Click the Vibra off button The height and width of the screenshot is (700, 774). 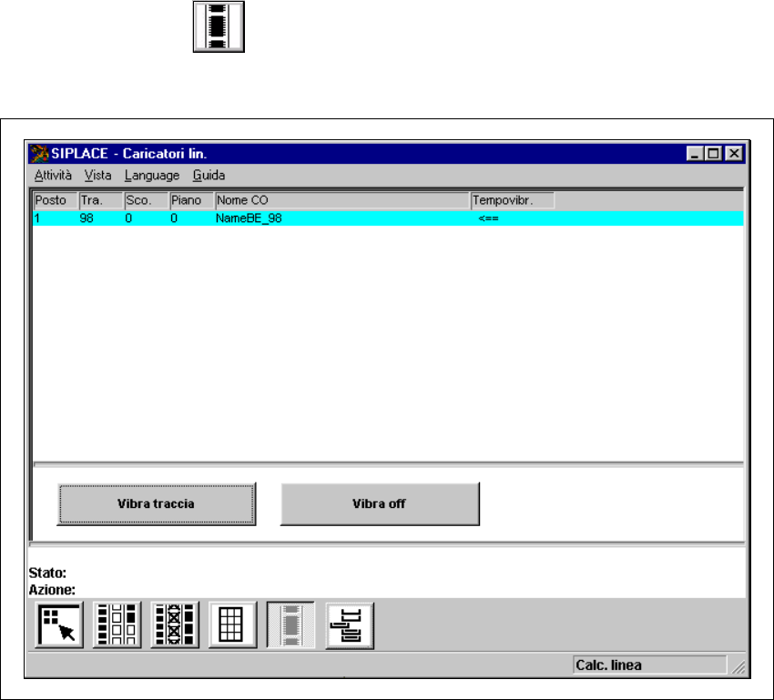click(x=380, y=503)
